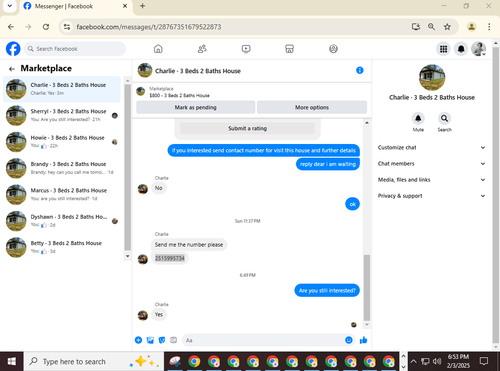500x371 pixels.
Task: Open the Facebook menu grid icon
Action: tap(443, 49)
